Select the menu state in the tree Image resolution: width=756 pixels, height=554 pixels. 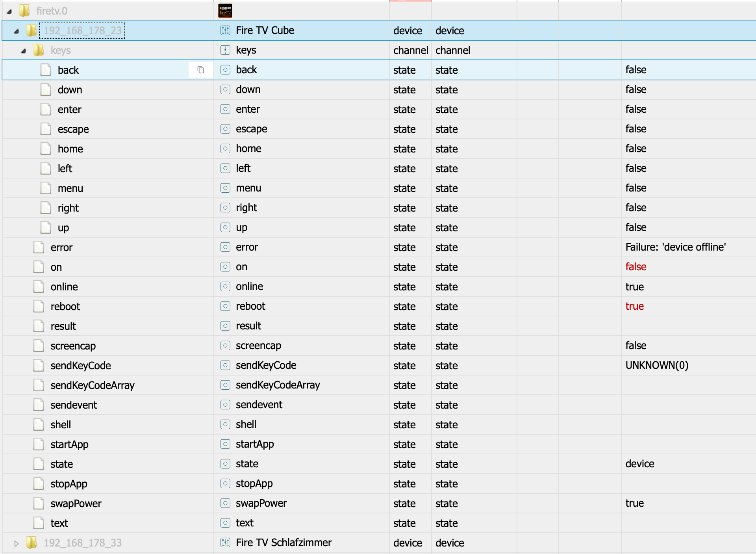coord(70,188)
